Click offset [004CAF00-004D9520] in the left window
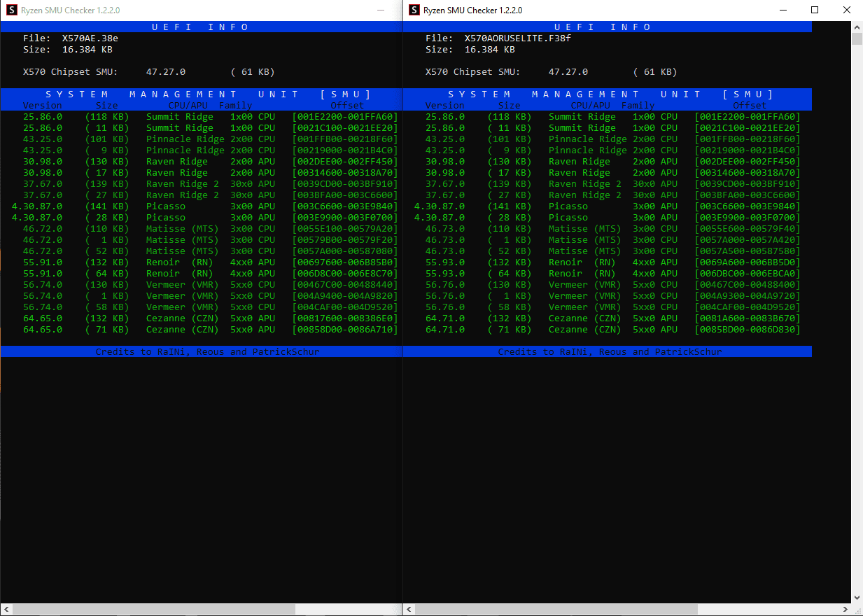863x616 pixels. click(345, 307)
